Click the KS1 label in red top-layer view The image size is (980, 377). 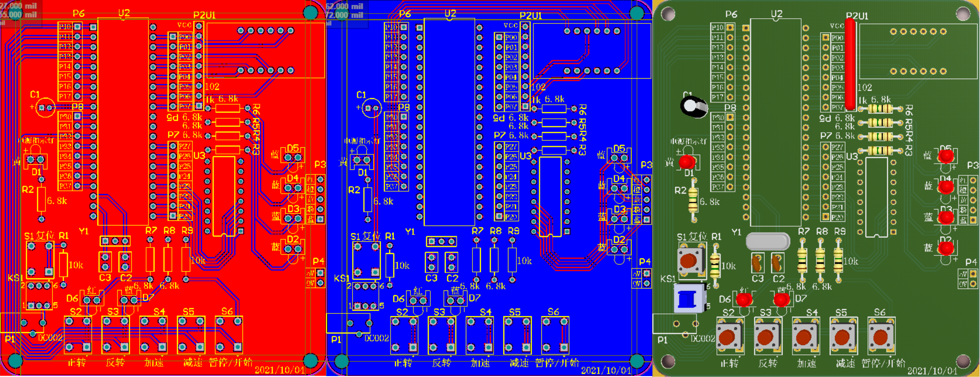pyautogui.click(x=15, y=278)
